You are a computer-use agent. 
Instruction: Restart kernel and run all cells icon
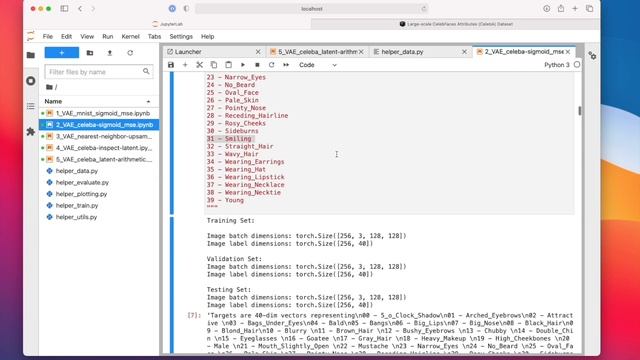coord(286,65)
